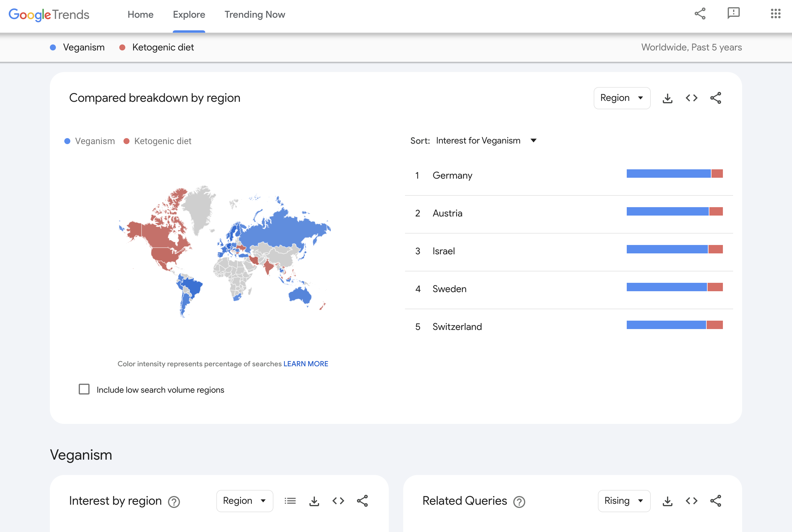Follow the LEARN MORE link
This screenshot has height=532, width=792.
tap(306, 364)
